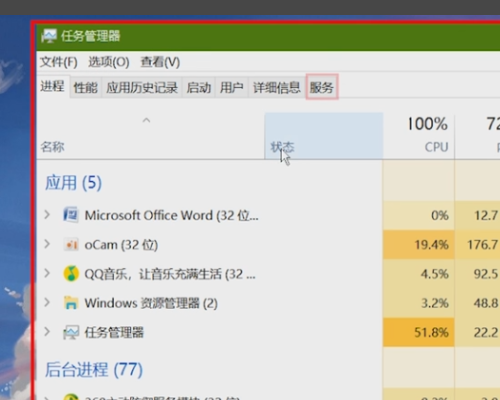The width and height of the screenshot is (500, 400).
Task: Switch to the 服务 tab
Action: click(322, 87)
